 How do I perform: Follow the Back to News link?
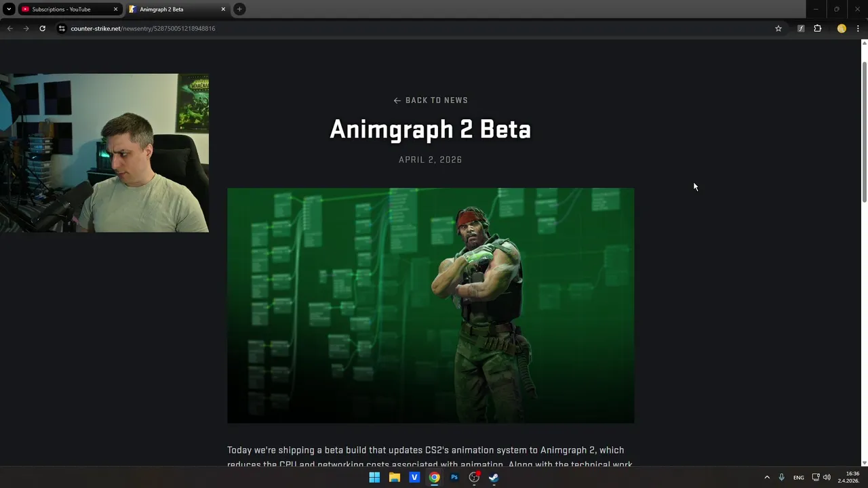coord(431,100)
